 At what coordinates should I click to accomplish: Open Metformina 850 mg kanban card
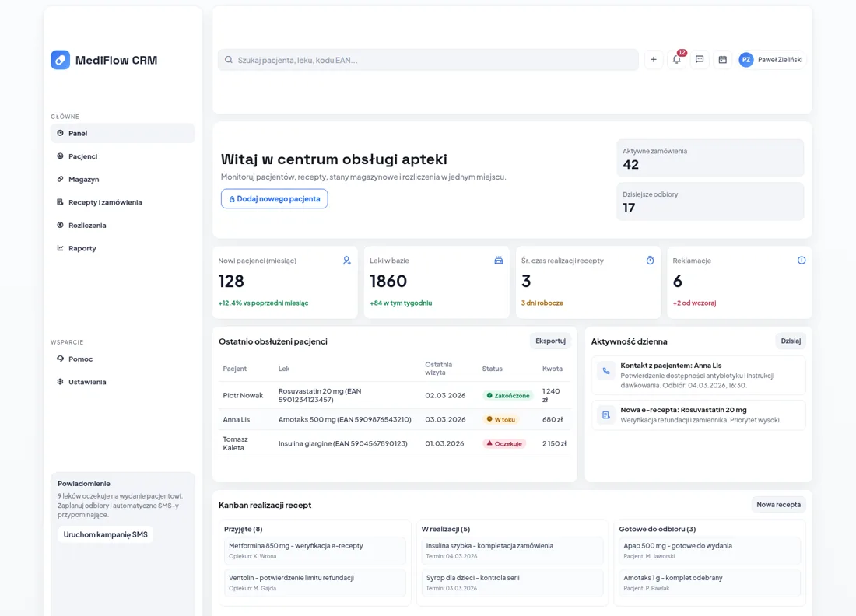315,551
